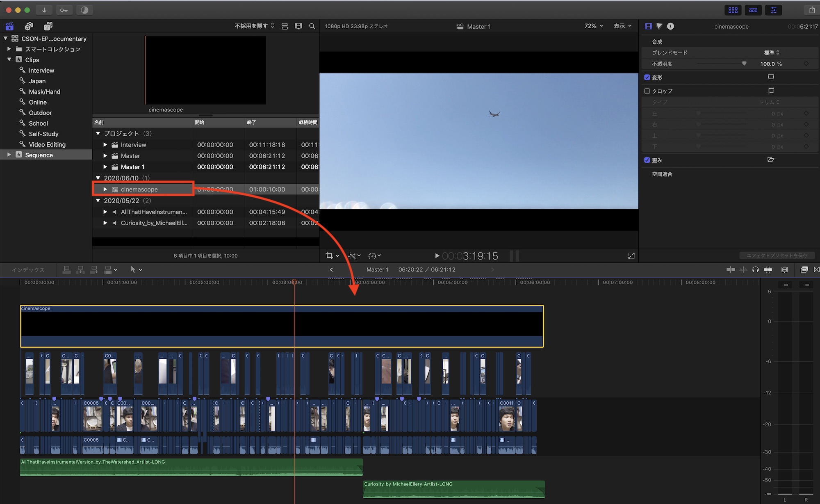Image resolution: width=820 pixels, height=504 pixels.
Task: Show photos and audio sidebar icon
Action: tap(29, 26)
